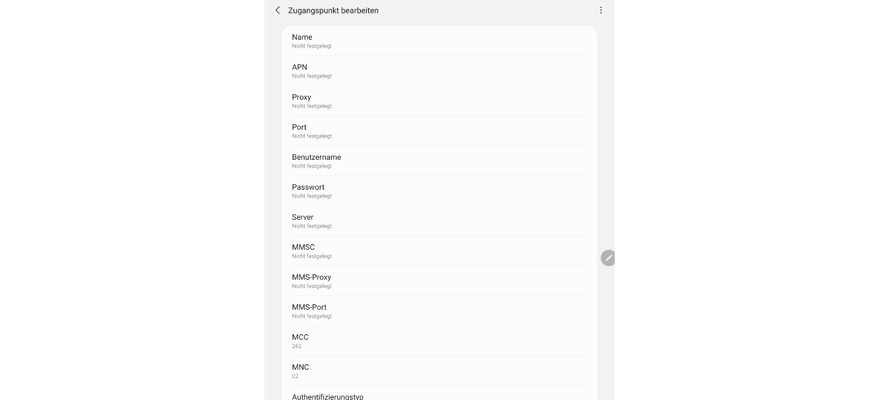Tap 'Nicht festgelegt' under Proxy
Image resolution: width=879 pixels, height=400 pixels.
[312, 106]
